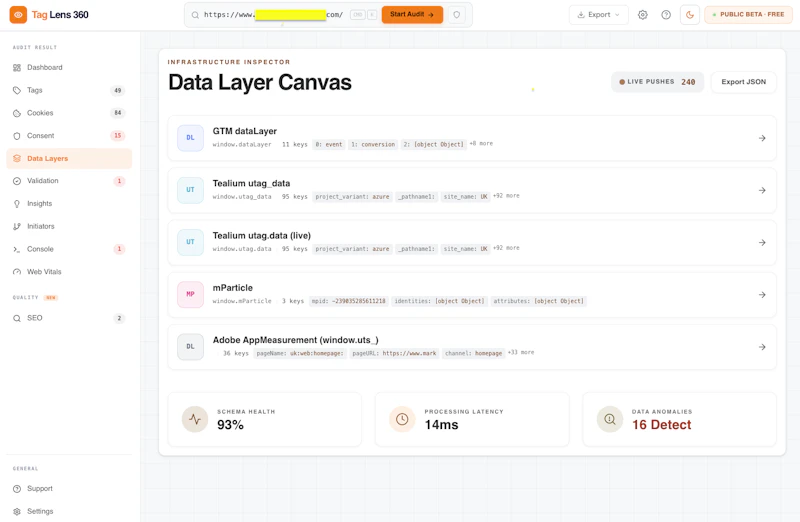Click the Cookies count badge 84
The width and height of the screenshot is (800, 522).
click(x=118, y=113)
